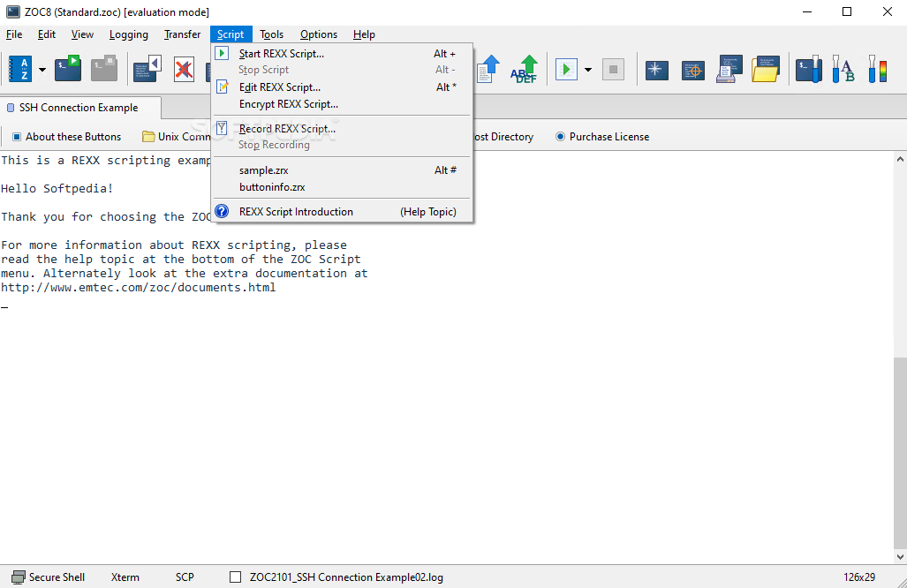Image resolution: width=907 pixels, height=588 pixels.
Task: Click the yellow folder with screen icon
Action: (x=766, y=70)
